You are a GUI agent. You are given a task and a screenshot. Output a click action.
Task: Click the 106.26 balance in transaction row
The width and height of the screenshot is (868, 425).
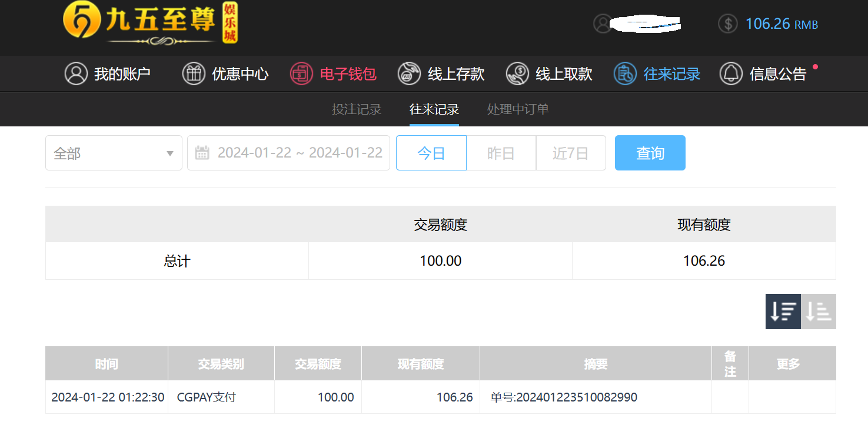[x=455, y=397]
